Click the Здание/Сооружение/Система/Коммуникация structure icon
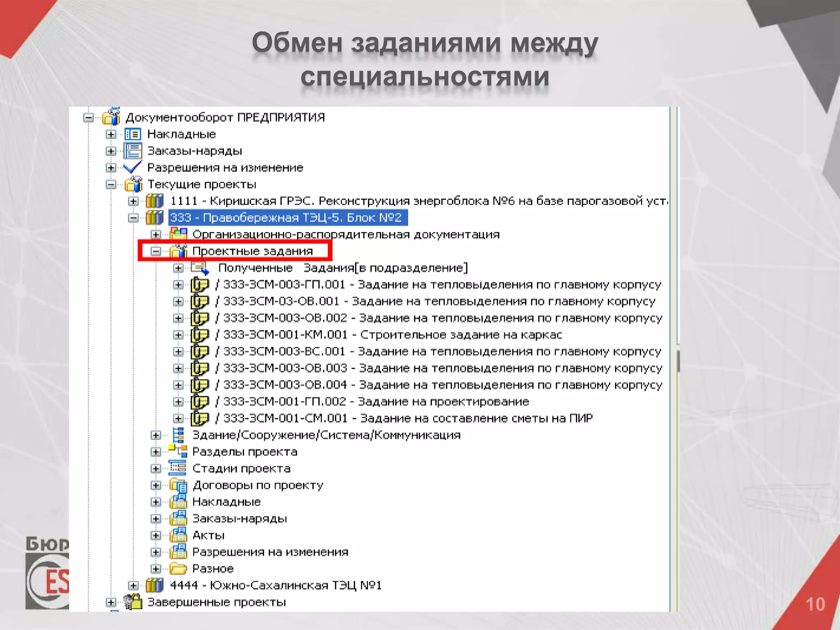Image resolution: width=840 pixels, height=630 pixels. pyautogui.click(x=178, y=435)
